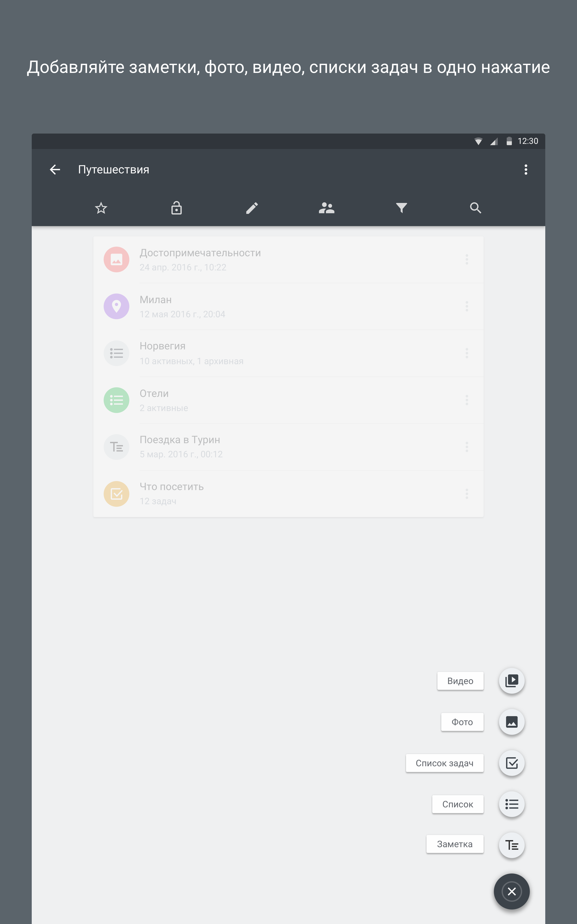Open the search magnifier icon
The height and width of the screenshot is (924, 577).
click(476, 208)
